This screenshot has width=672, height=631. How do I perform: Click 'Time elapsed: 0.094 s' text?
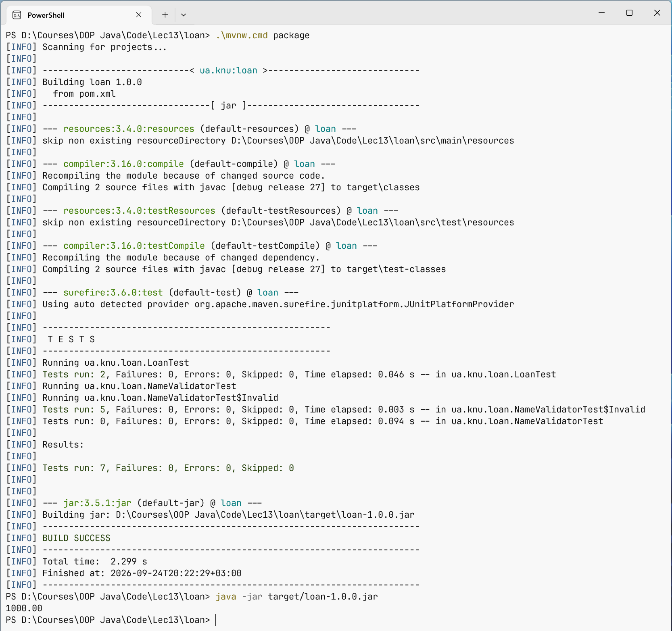coord(359,421)
